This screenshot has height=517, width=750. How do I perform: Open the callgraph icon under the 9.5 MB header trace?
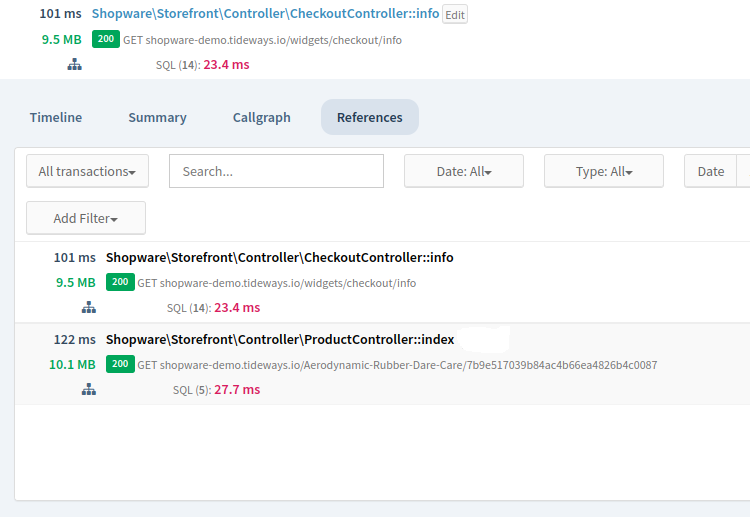tap(74, 65)
